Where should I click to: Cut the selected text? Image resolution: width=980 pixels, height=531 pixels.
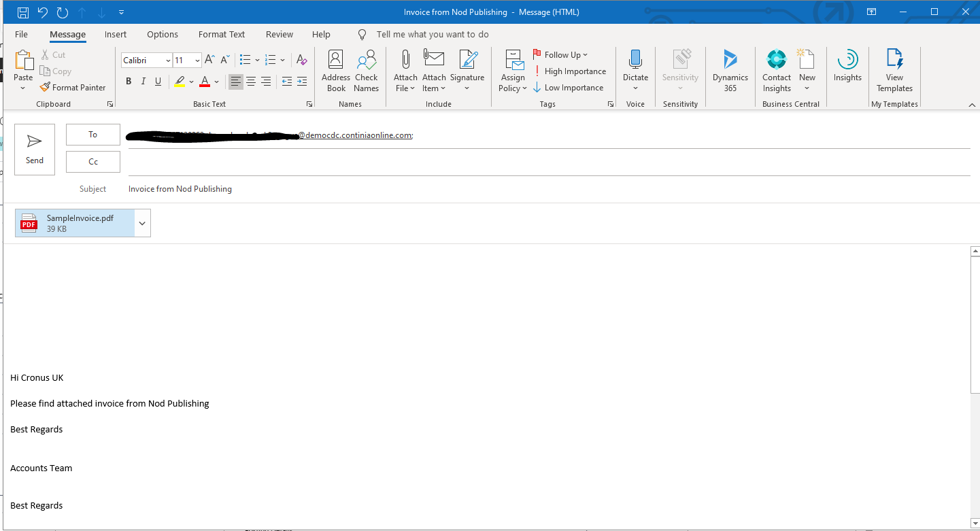click(53, 55)
